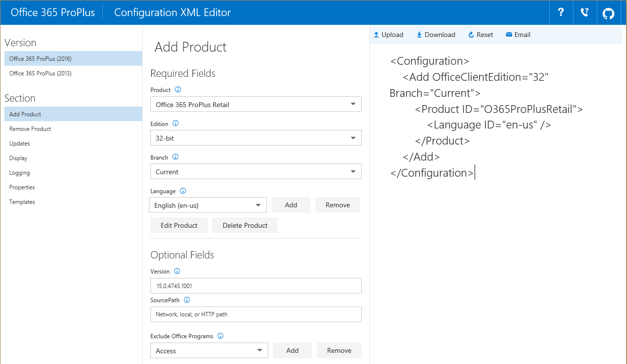Click the Edit Product button
Image resolution: width=627 pixels, height=364 pixels.
(179, 225)
